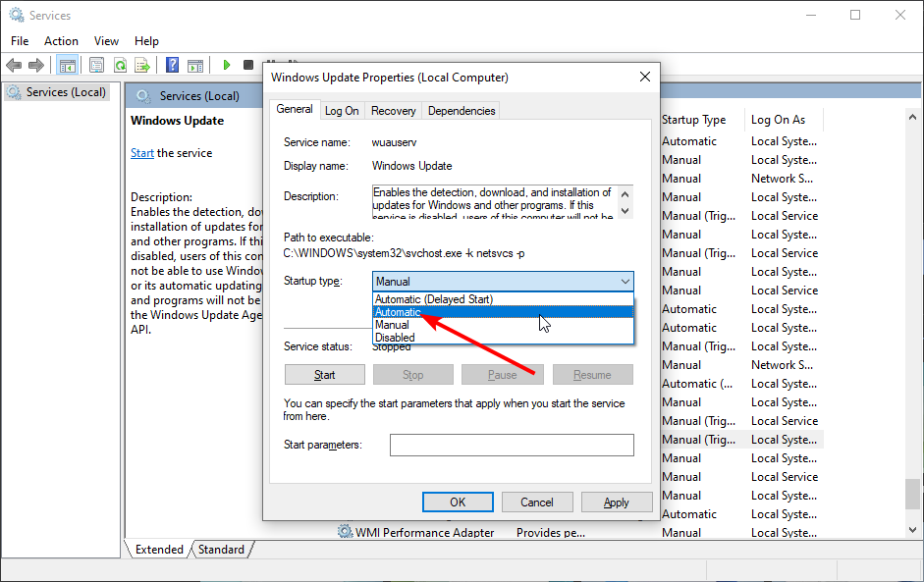Image resolution: width=924 pixels, height=582 pixels.
Task: Click the Start button in the dialog
Action: [325, 375]
